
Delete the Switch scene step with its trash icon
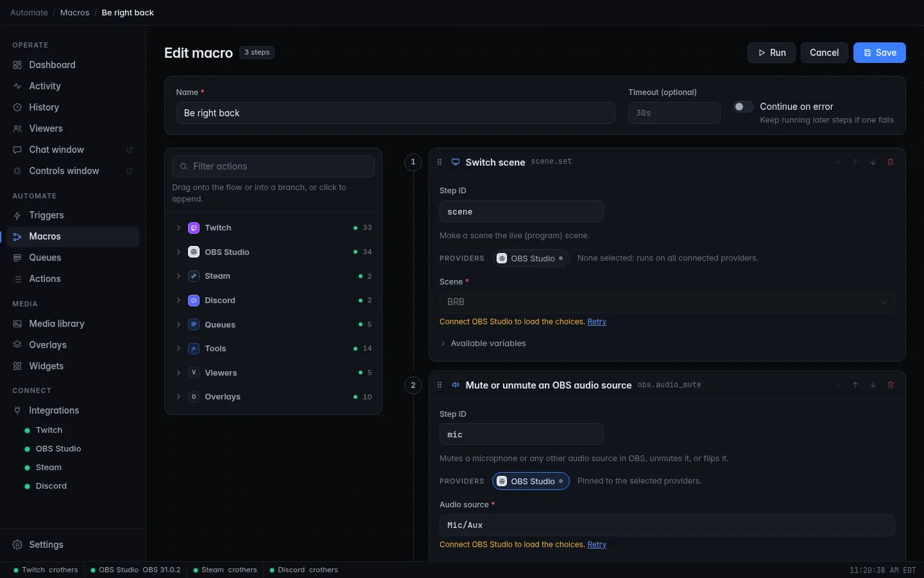pos(891,162)
